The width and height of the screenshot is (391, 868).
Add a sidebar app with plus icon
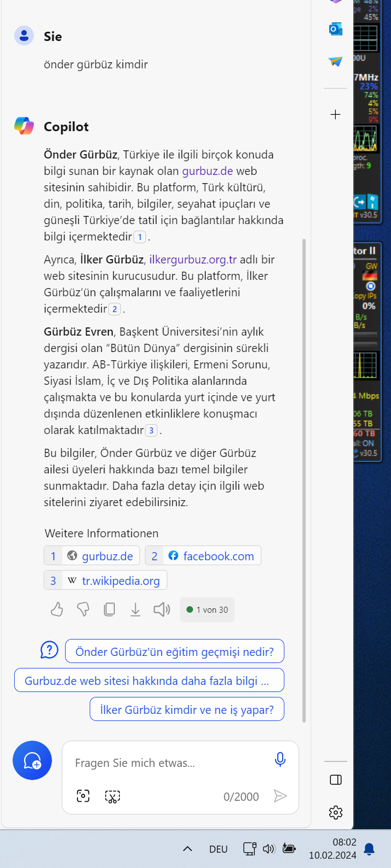(336, 114)
